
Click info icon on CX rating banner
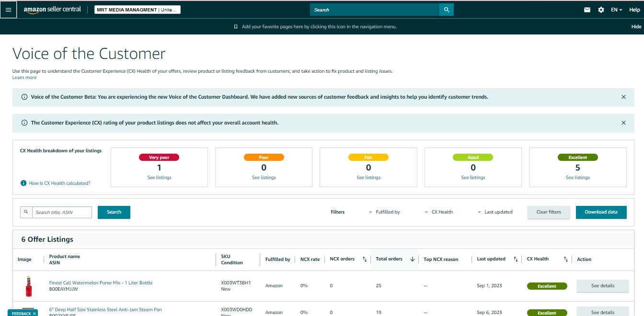(x=24, y=123)
